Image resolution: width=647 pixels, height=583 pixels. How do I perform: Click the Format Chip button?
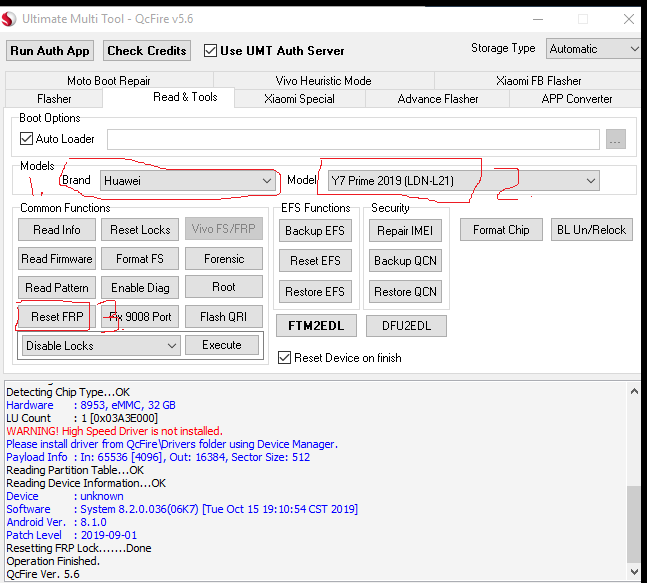tap(501, 230)
